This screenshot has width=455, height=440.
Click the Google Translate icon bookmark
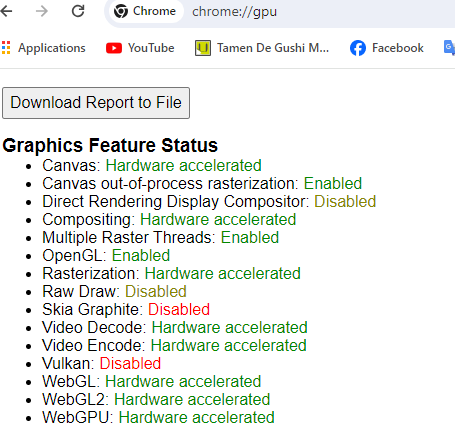coord(449,47)
